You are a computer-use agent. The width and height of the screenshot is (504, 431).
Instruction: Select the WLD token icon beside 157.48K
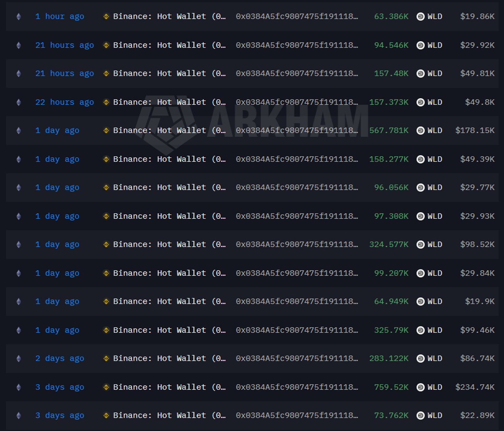[421, 74]
